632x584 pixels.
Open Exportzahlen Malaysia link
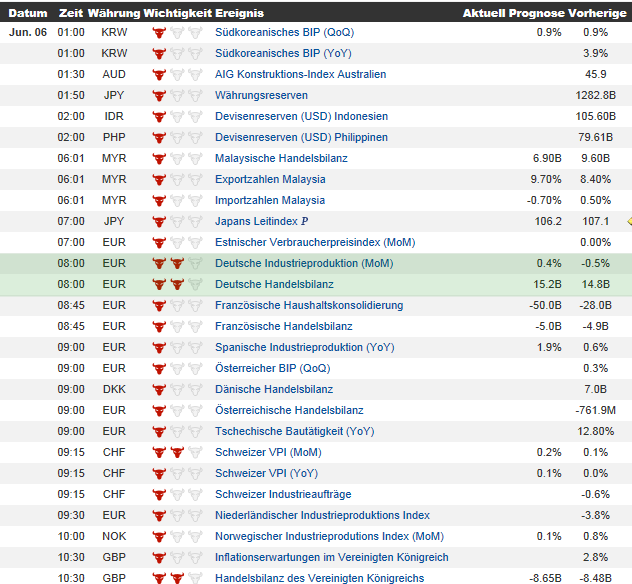point(270,179)
